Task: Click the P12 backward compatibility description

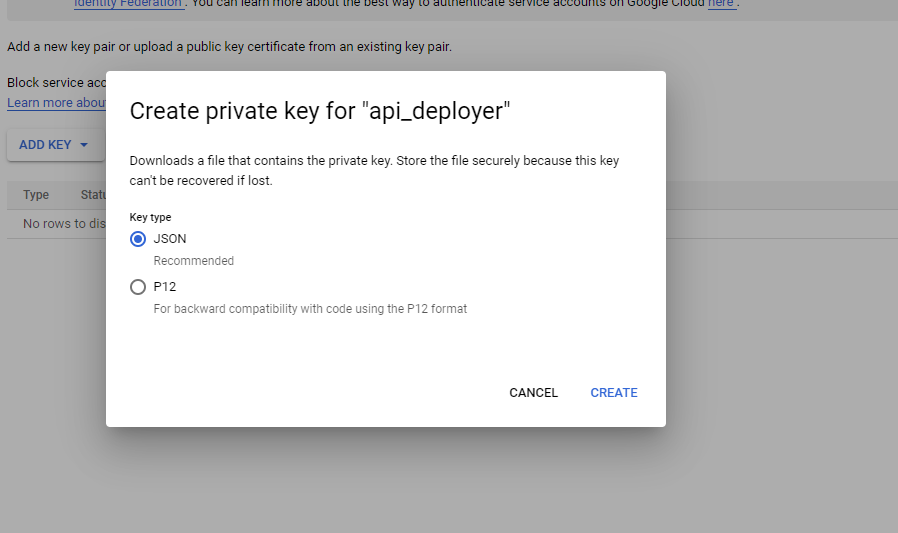Action: click(310, 309)
